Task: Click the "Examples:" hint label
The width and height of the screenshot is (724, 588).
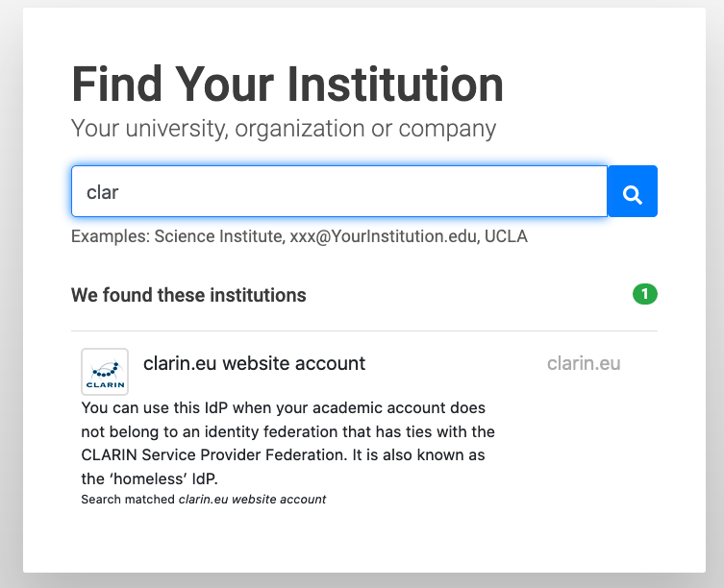Action: click(111, 236)
